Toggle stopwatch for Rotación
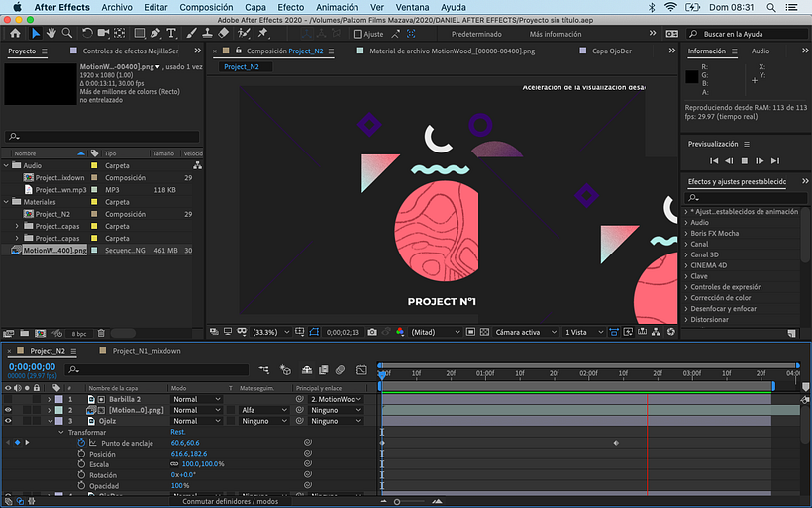812x508 pixels. point(81,475)
